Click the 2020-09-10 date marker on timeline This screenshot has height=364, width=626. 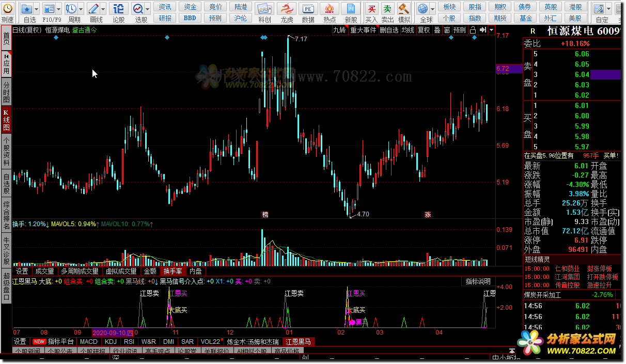click(113, 333)
